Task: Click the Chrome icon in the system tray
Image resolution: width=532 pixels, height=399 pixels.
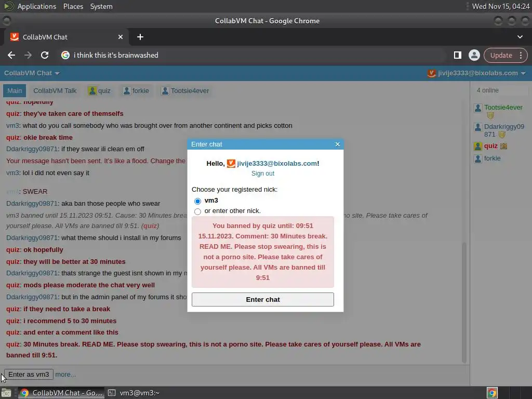Action: click(492, 393)
